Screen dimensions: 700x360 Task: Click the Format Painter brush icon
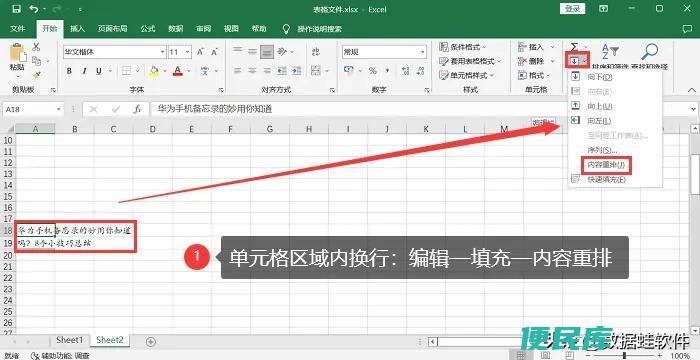[37, 75]
